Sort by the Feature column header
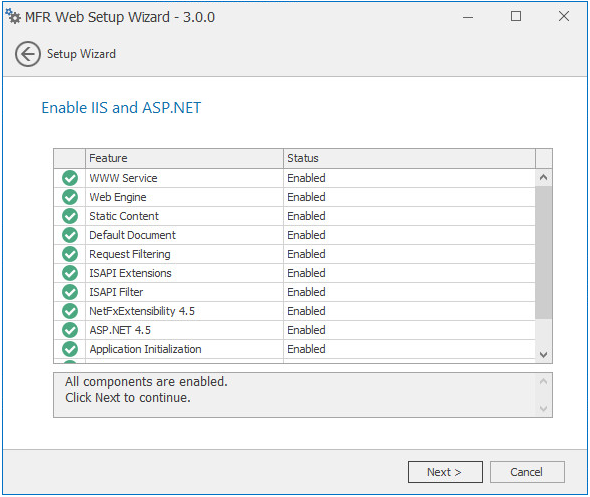The width and height of the screenshot is (590, 497). point(184,158)
